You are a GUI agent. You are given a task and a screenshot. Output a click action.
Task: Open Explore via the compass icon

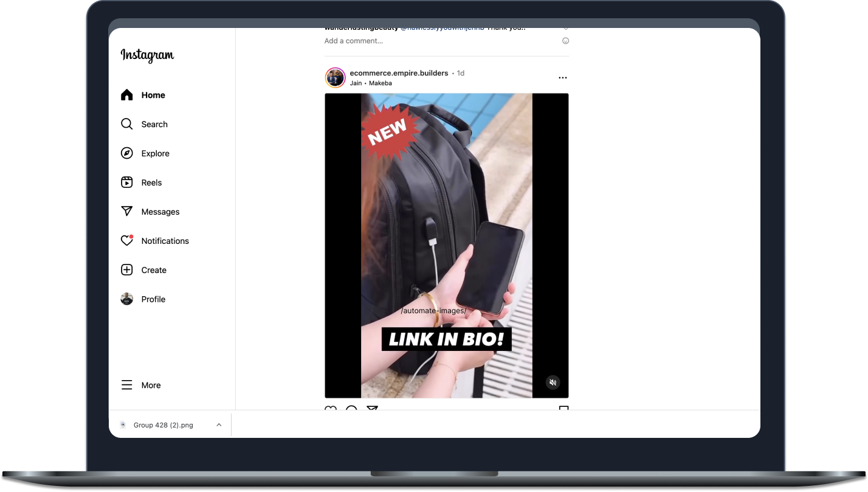pos(126,153)
